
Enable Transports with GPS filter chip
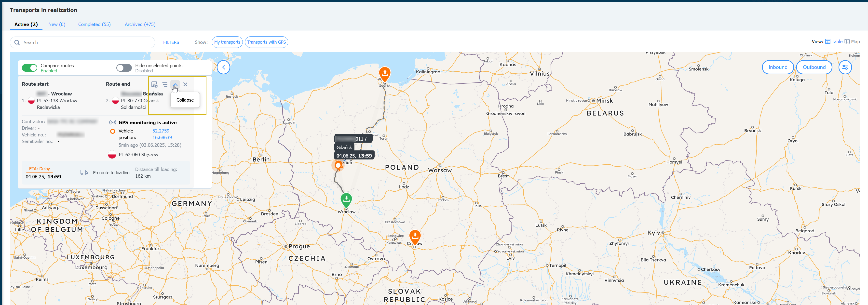(x=266, y=42)
